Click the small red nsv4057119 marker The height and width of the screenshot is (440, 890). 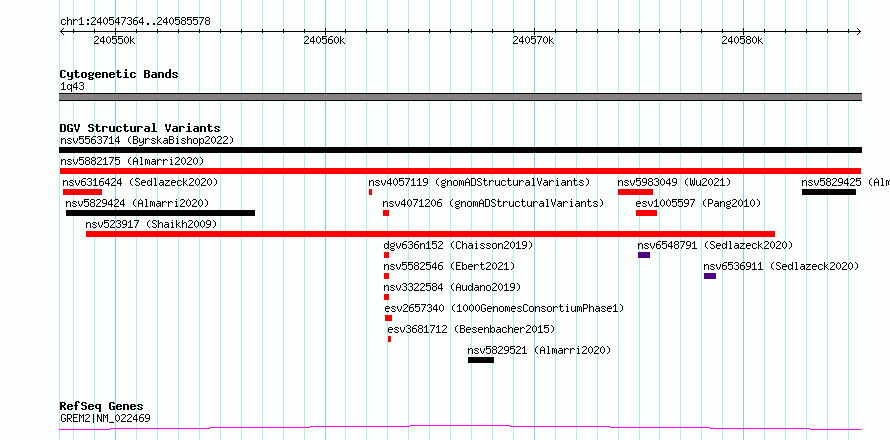370,192
